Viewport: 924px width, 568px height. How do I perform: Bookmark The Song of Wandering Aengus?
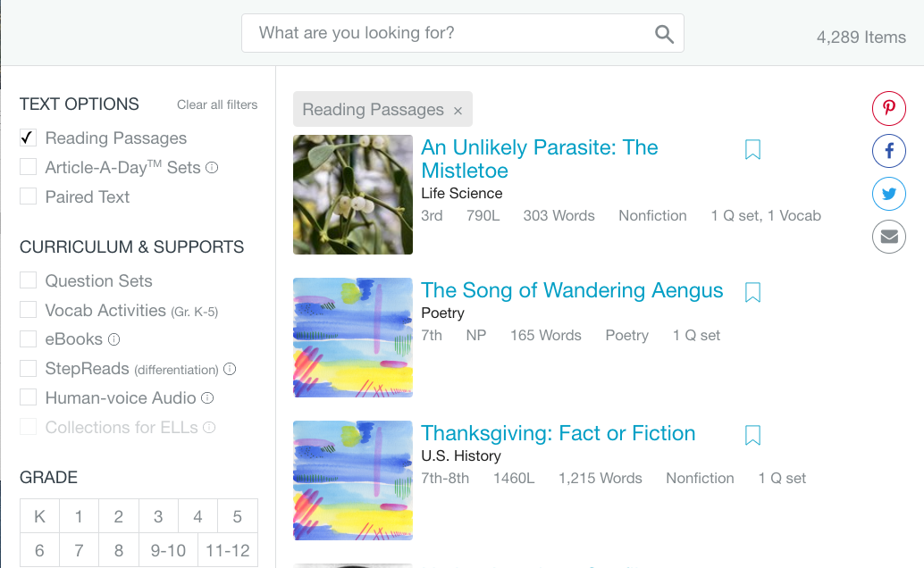[x=752, y=292]
